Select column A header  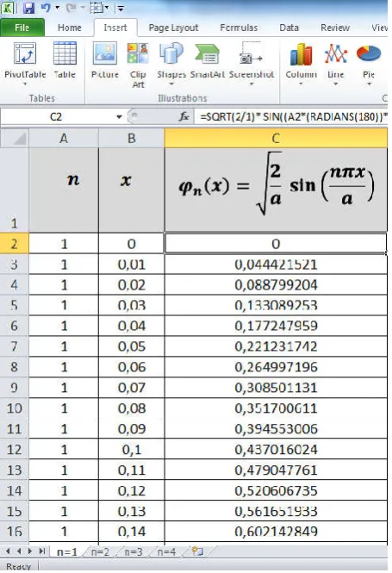64,138
